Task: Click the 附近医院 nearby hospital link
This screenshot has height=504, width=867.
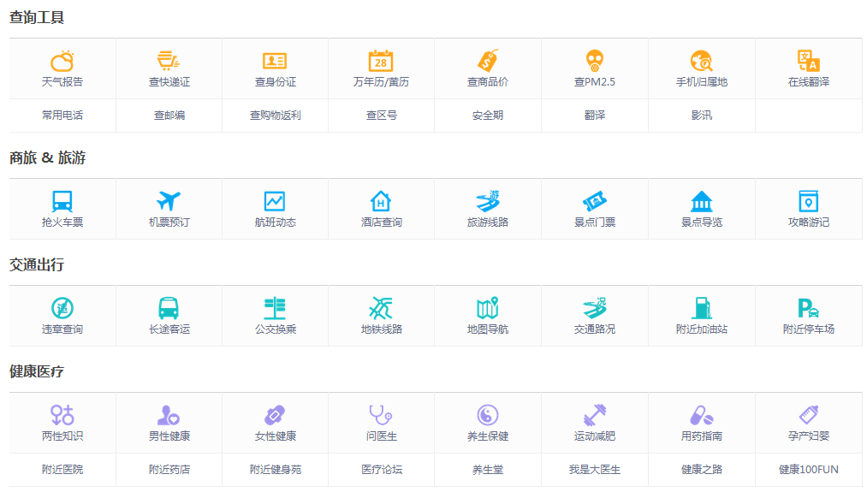Action: tap(62, 470)
